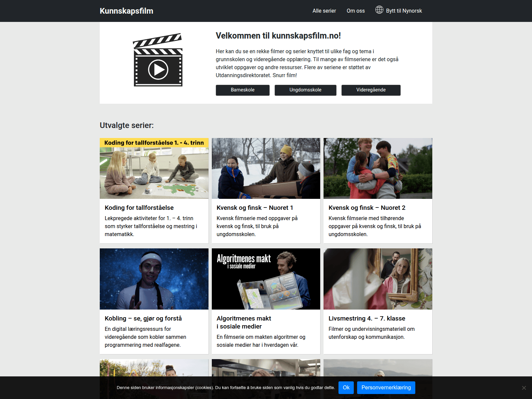532x399 pixels.
Task: Click the Koding for tallforståelse title
Action: 139,208
